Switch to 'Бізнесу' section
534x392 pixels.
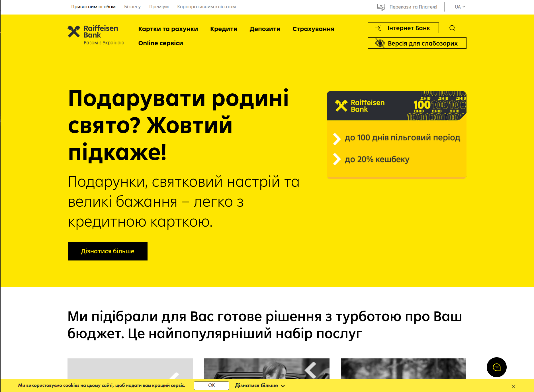coord(132,7)
